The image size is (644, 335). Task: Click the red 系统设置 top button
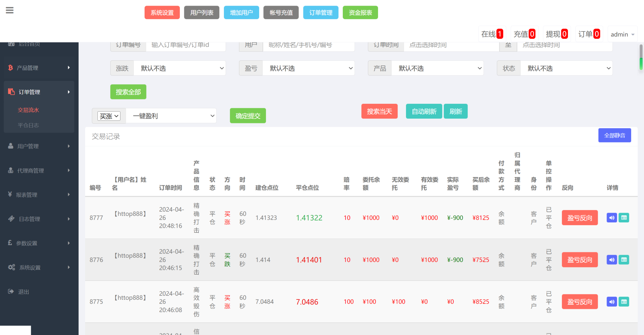(x=162, y=13)
